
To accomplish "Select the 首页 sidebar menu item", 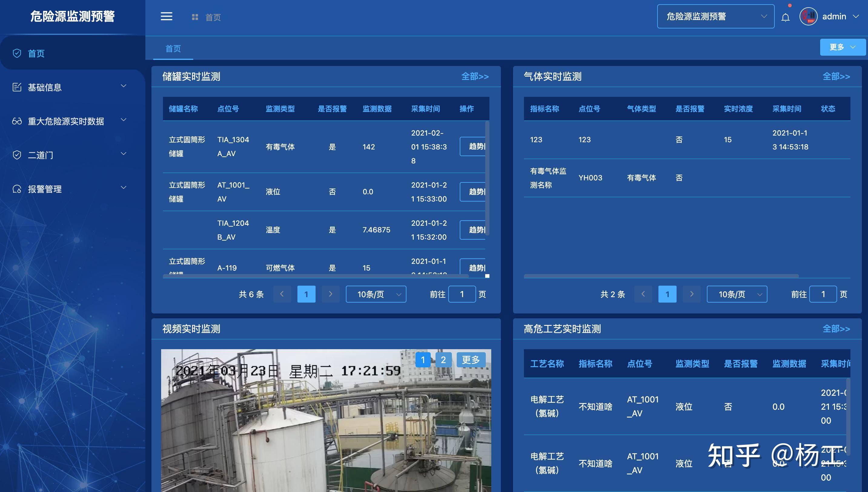I will tap(73, 53).
